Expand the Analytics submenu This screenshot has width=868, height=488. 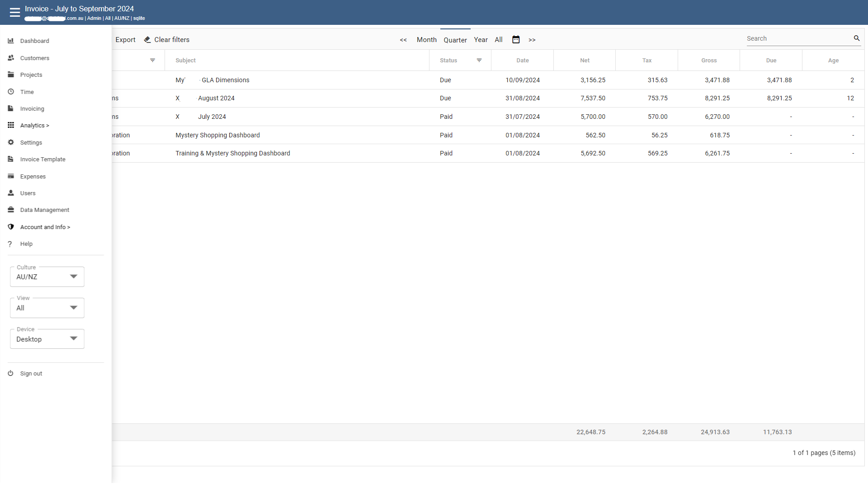(34, 126)
